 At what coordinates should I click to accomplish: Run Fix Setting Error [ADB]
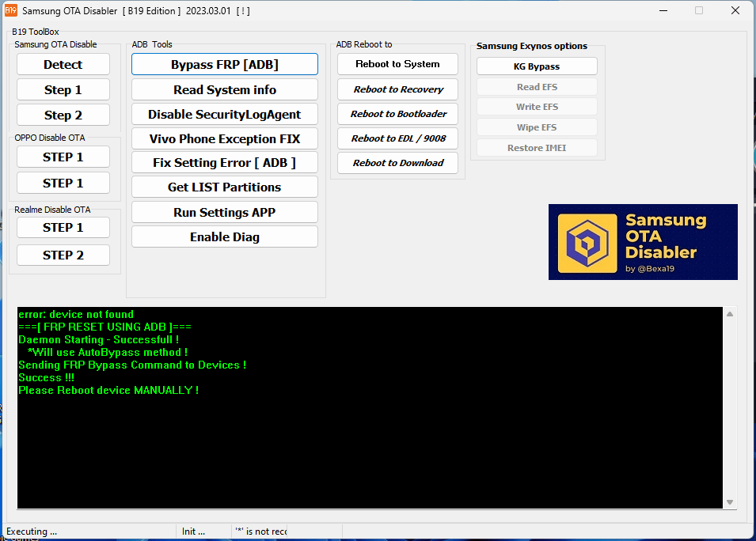tap(224, 163)
